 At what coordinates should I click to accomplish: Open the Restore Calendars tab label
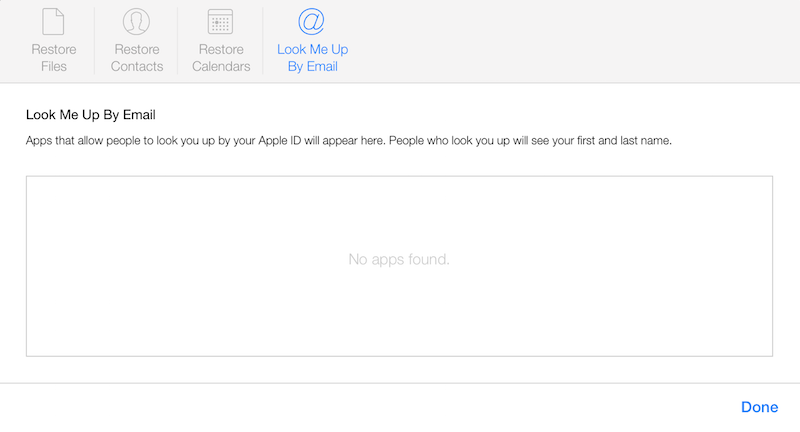[x=221, y=58]
